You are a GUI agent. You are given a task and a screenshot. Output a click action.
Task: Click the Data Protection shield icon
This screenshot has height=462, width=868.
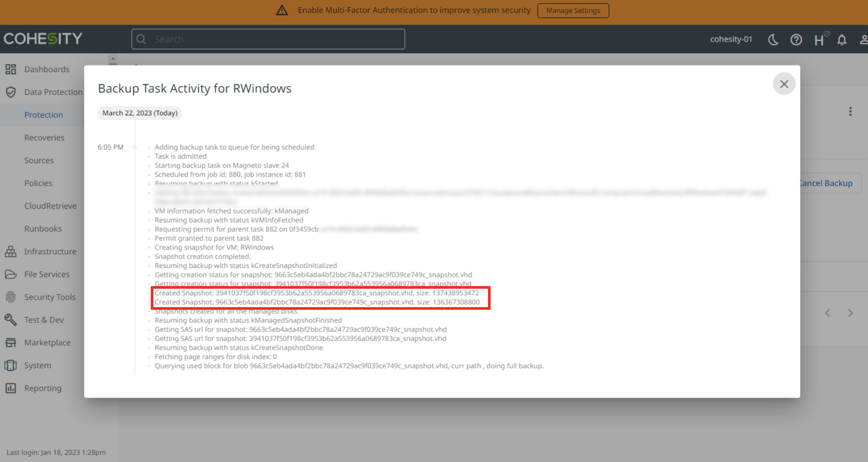tap(11, 92)
